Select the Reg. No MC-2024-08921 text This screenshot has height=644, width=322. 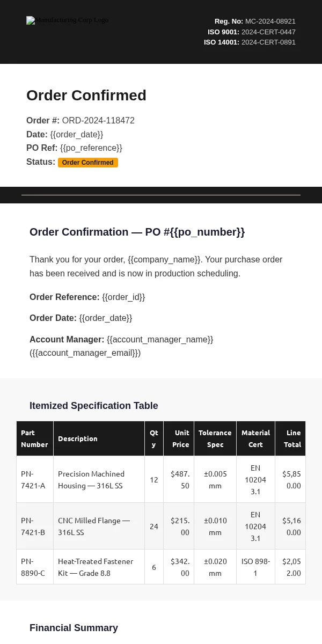click(x=255, y=21)
